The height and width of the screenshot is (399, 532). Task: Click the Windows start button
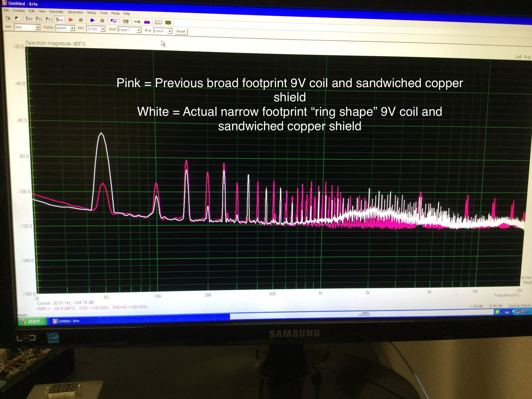click(32, 321)
